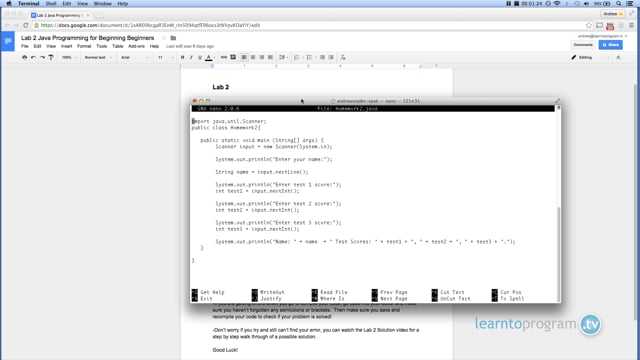
Task: Open the bulleted list options
Action: coord(310,58)
